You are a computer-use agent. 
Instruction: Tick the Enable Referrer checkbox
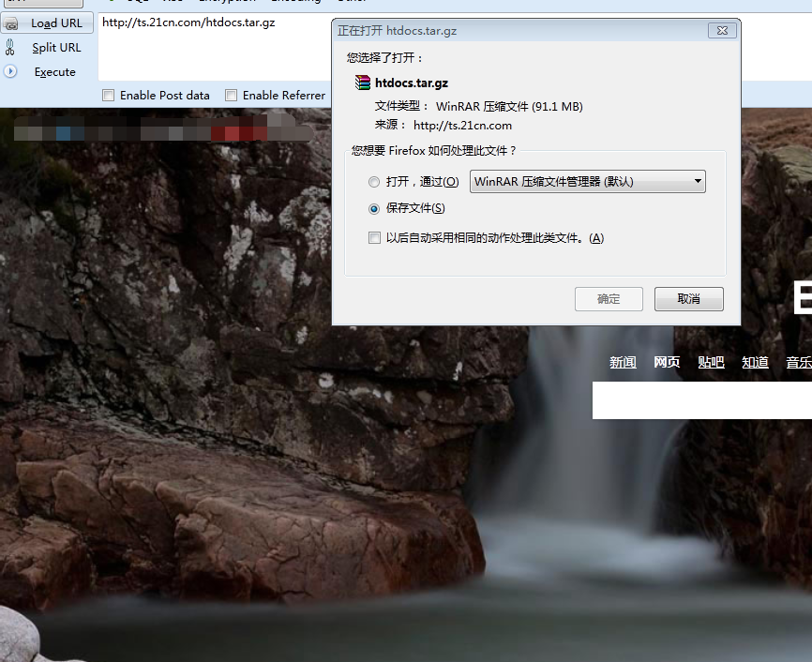(231, 96)
